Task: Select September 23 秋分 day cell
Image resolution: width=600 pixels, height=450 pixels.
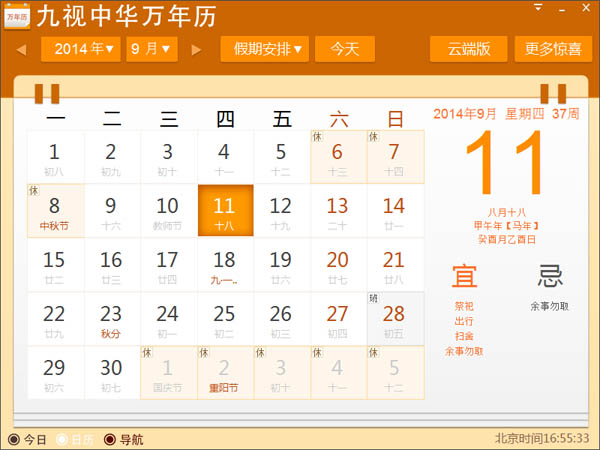Action: point(111,318)
